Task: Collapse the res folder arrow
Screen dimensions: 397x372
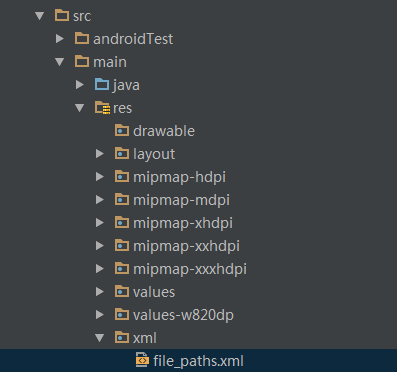Action: [80, 108]
